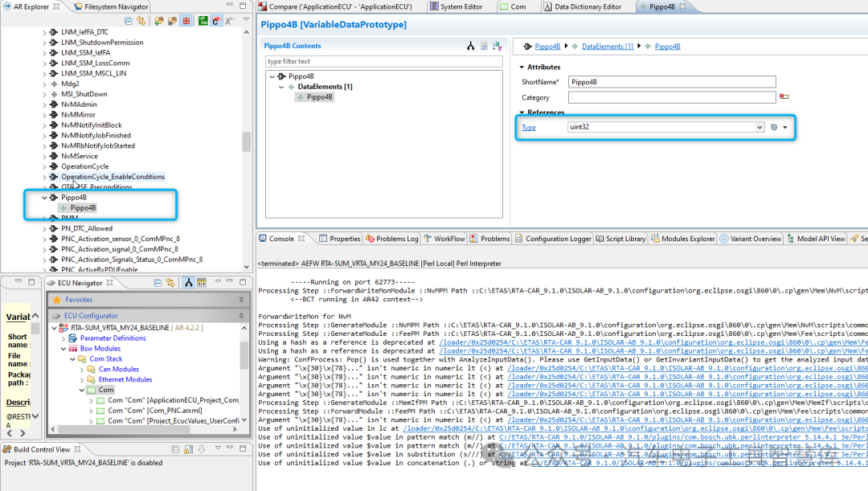868x491 pixels.
Task: Click DataElements [1] breadcrumb link
Action: [x=608, y=47]
